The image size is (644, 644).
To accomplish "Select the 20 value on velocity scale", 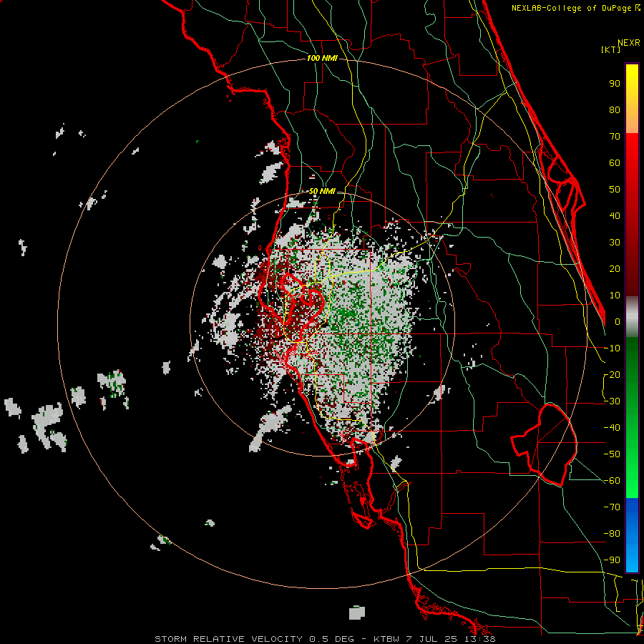I will click(x=615, y=268).
